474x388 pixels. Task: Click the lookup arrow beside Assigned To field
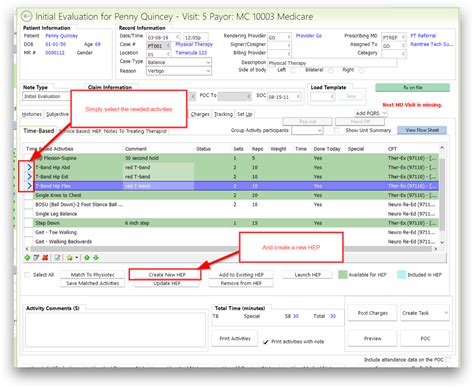(x=404, y=45)
